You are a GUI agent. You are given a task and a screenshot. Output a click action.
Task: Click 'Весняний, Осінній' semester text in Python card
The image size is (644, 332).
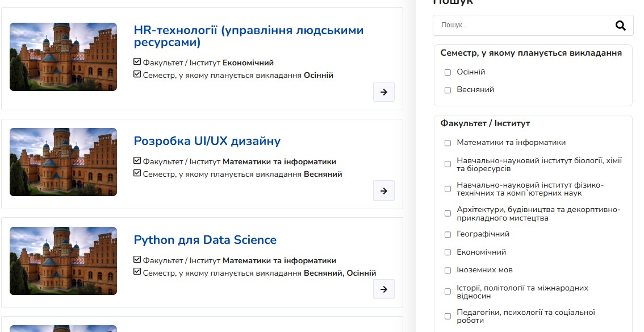pos(340,273)
